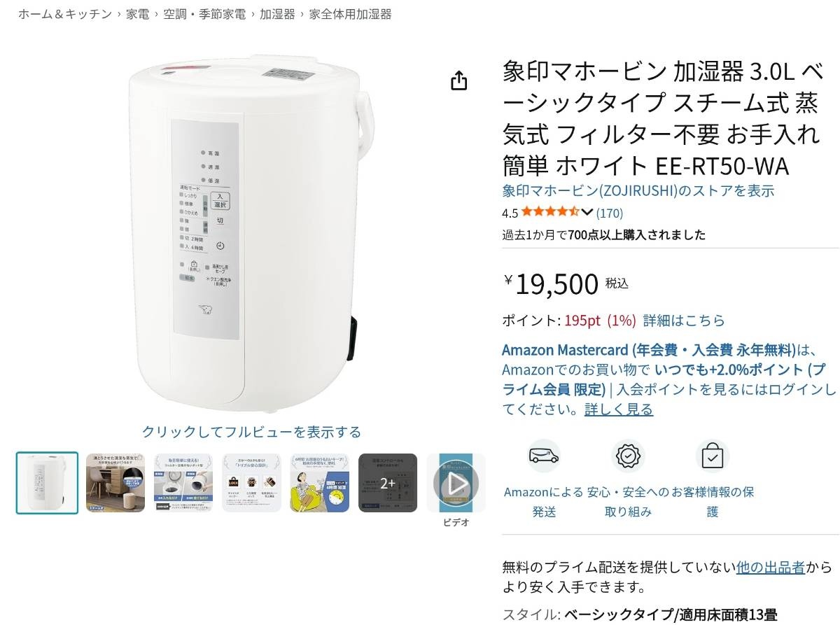Open the 2+ more images thumbnail
Viewport: 840px width, 625px height.
pyautogui.click(x=388, y=483)
